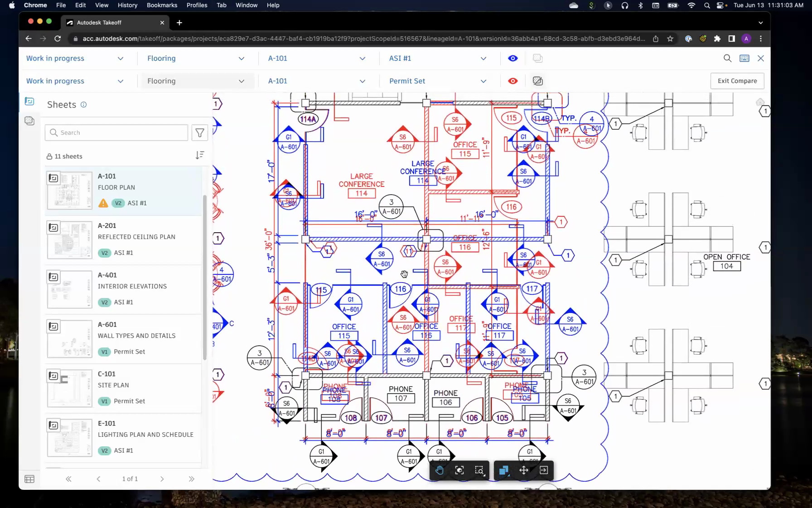Select the pan both sheets tool
Image resolution: width=812 pixels, height=508 pixels.
coord(523,470)
